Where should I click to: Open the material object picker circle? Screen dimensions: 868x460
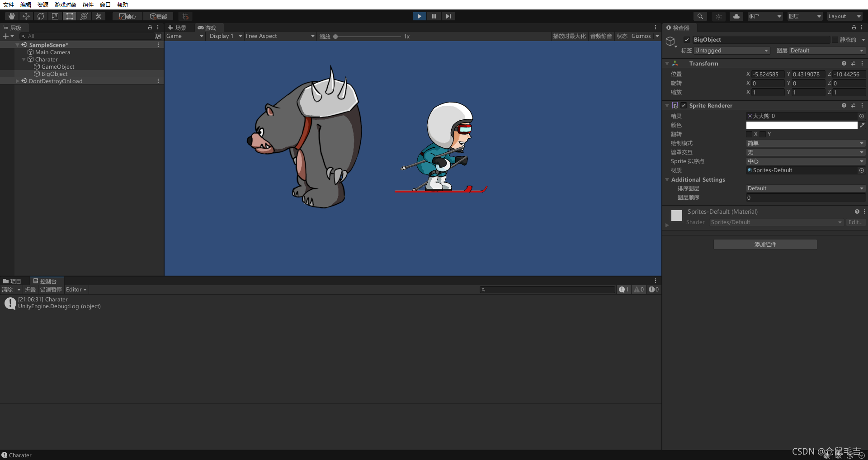coord(862,170)
